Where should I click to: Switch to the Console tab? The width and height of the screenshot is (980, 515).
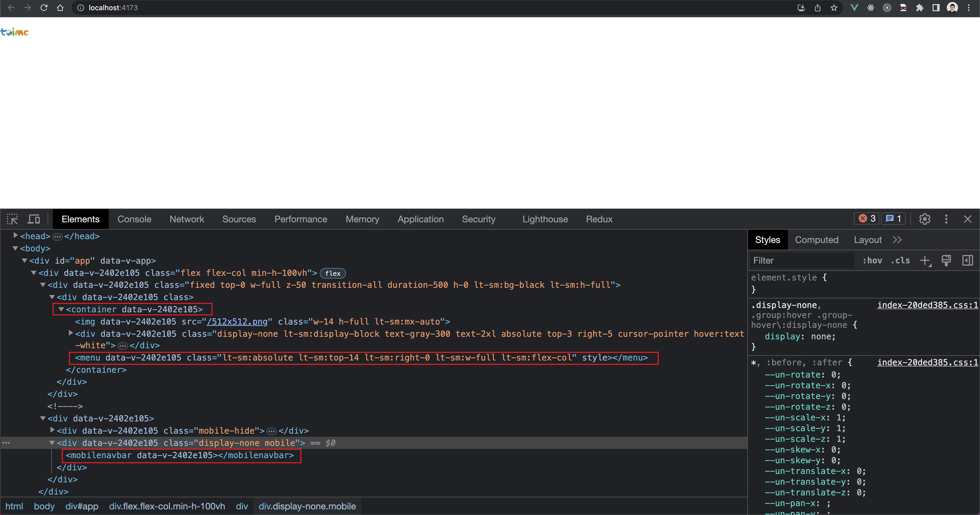[134, 219]
